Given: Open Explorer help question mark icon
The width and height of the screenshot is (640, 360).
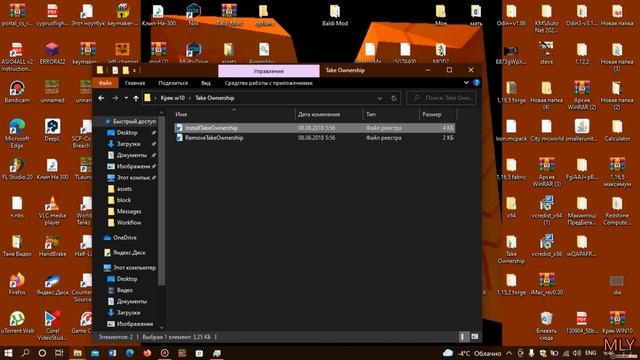Looking at the screenshot, I should click(x=476, y=82).
